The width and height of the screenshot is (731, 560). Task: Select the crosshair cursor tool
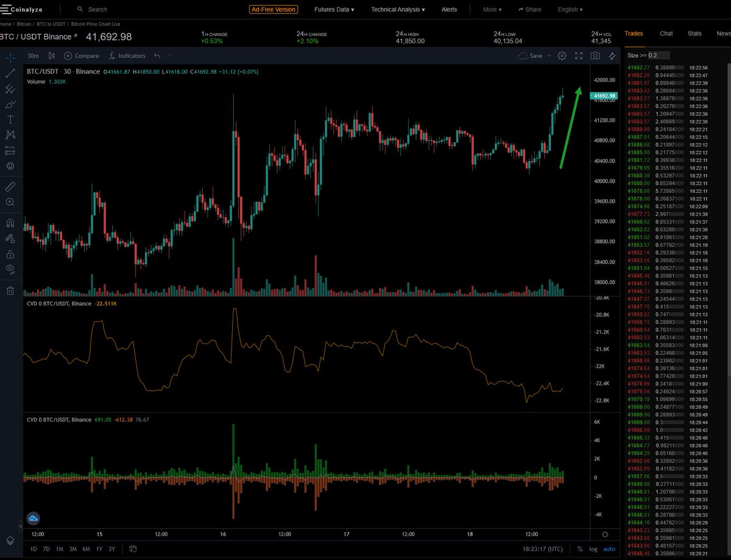[x=10, y=58]
